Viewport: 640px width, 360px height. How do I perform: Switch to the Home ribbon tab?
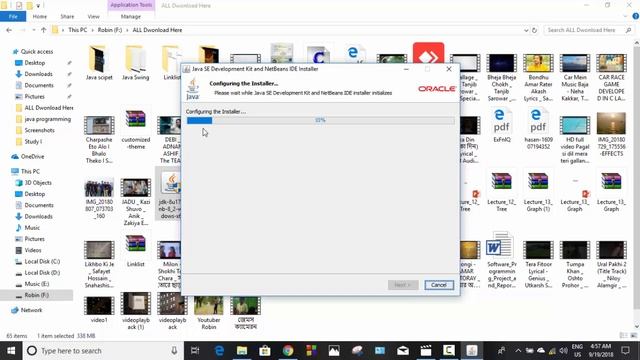(x=40, y=16)
